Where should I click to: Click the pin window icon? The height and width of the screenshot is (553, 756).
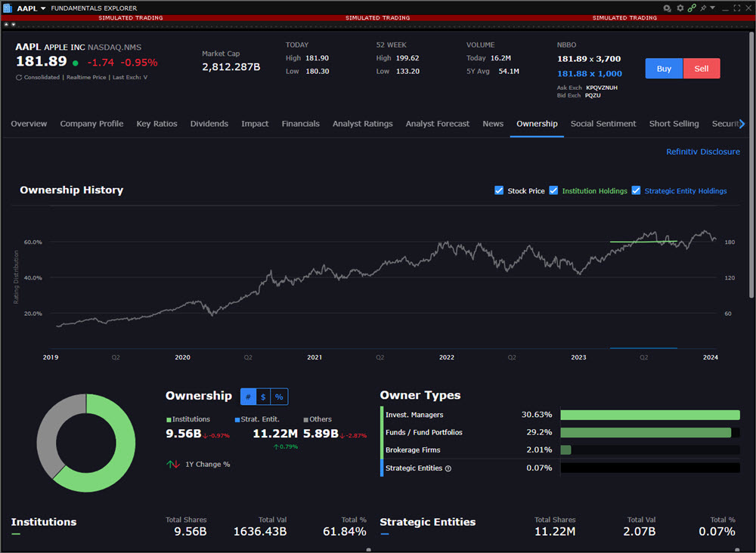click(x=703, y=8)
